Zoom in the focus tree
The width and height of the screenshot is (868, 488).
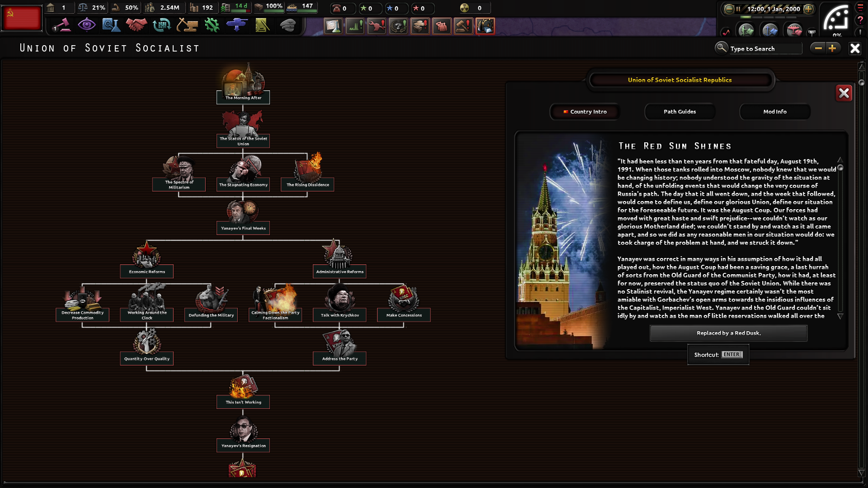click(832, 48)
